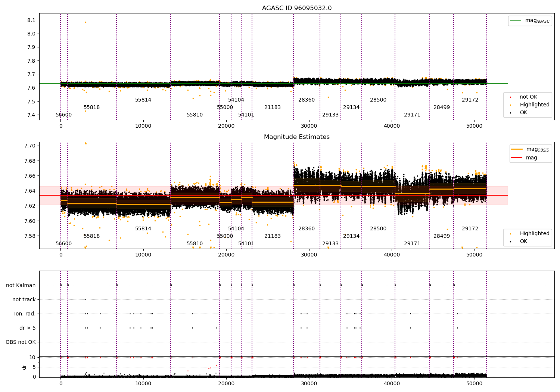Click the 'OBS not OK' row label
The width and height of the screenshot is (560, 392).
coord(21,342)
